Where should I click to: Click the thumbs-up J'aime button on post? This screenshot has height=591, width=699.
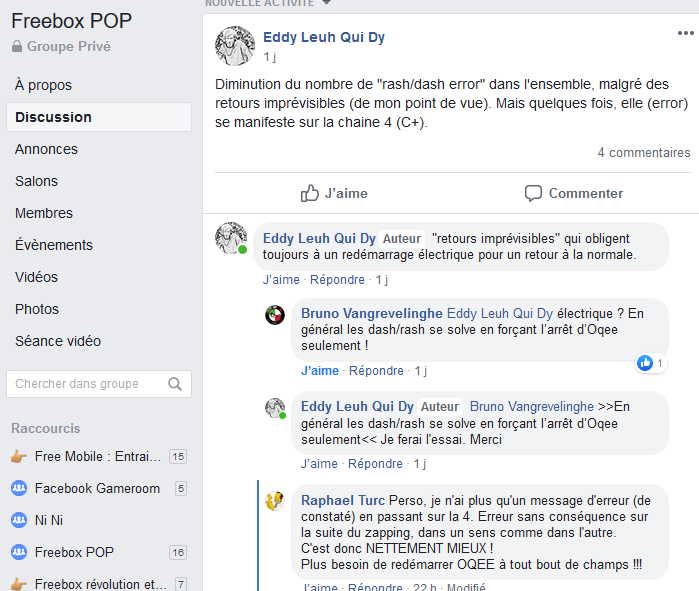(x=335, y=193)
